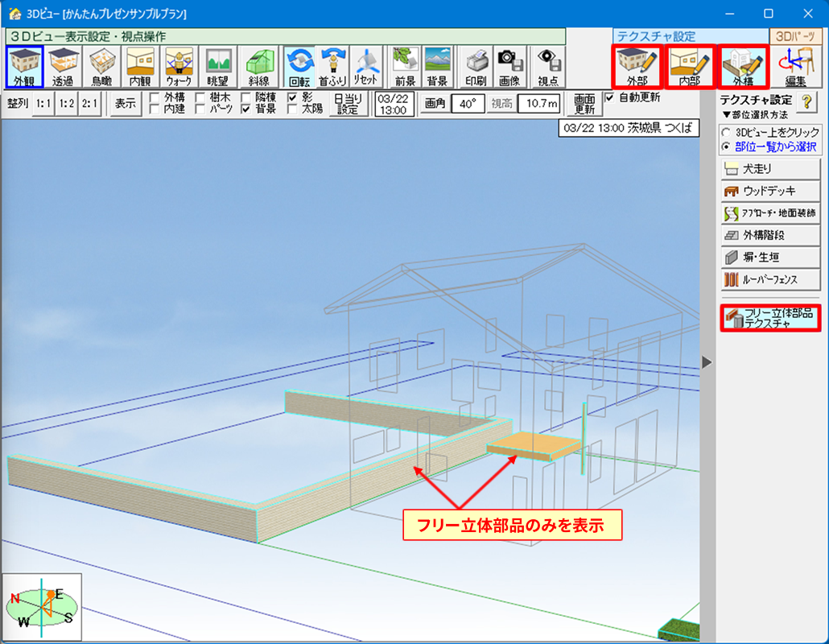Open the 背景 background toolbar icon

(x=437, y=67)
